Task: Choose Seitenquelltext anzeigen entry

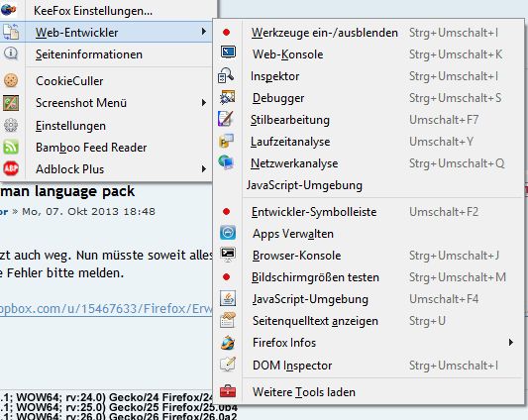Action: coord(369,321)
